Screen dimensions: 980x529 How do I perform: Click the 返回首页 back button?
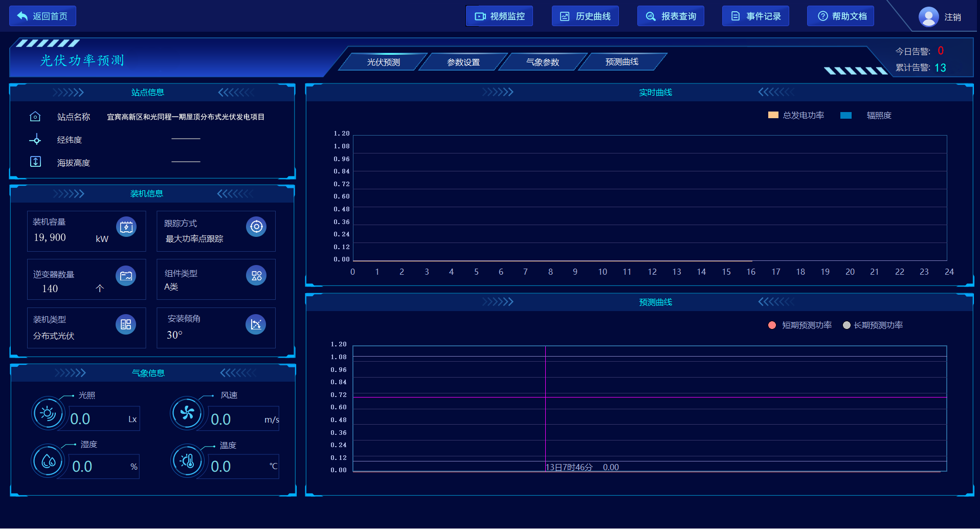coord(42,16)
